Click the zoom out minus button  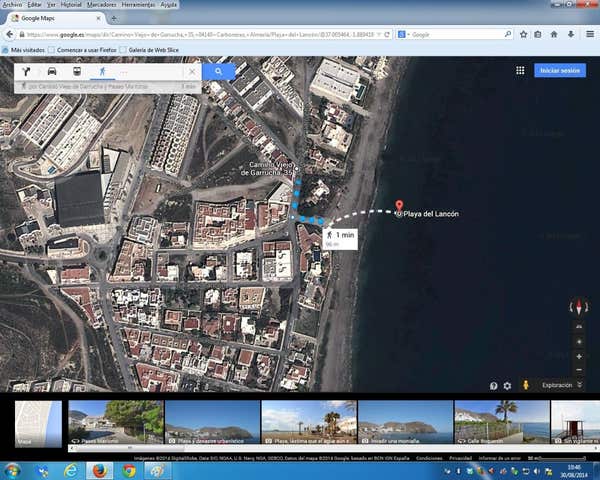(x=579, y=370)
